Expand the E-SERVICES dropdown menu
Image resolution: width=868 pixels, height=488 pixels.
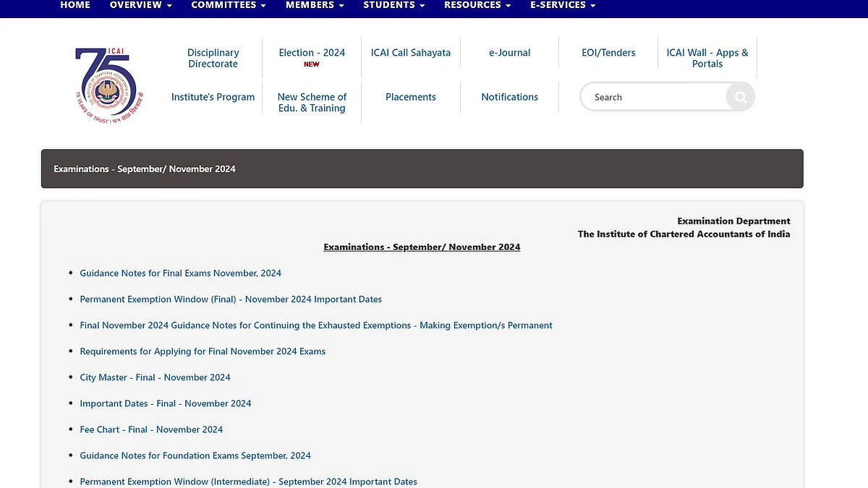563,5
